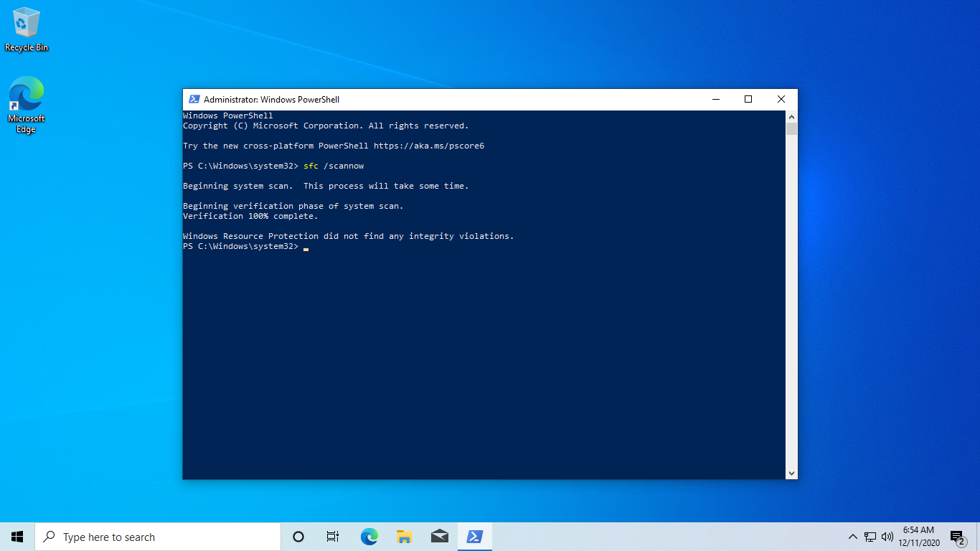The image size is (980, 551).
Task: Click the 'Copyright (C) Microsoft Corporation' line
Action: coord(326,126)
